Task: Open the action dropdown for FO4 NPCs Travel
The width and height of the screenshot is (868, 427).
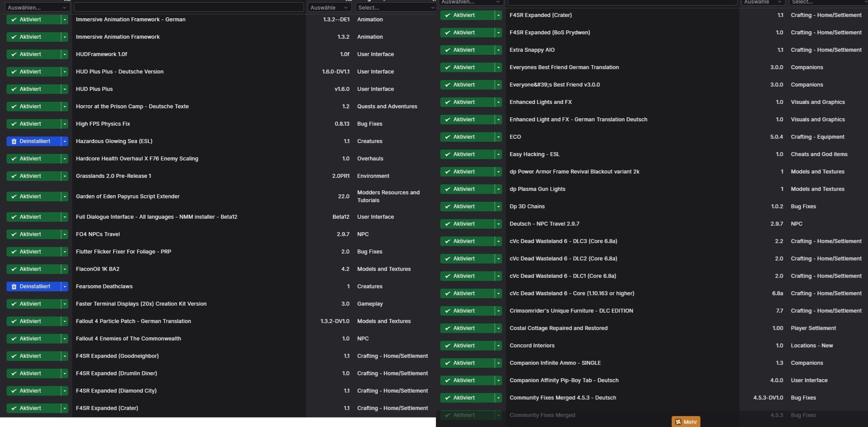Action: 65,234
